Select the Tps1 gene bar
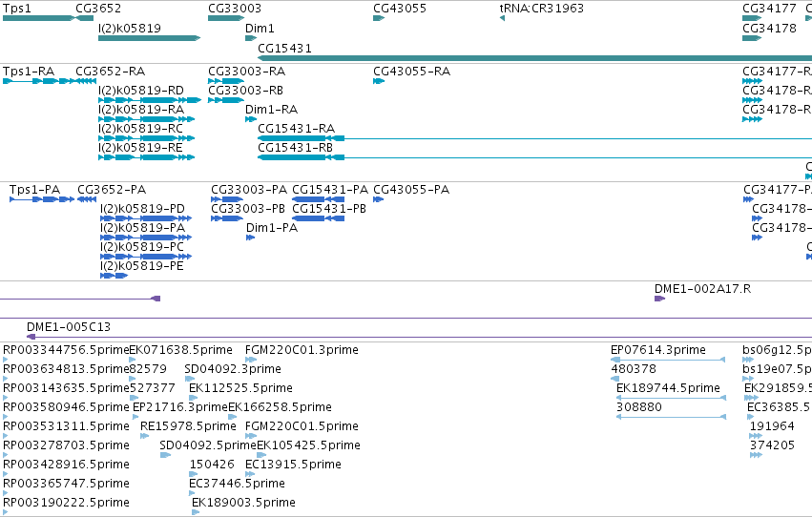 38,18
